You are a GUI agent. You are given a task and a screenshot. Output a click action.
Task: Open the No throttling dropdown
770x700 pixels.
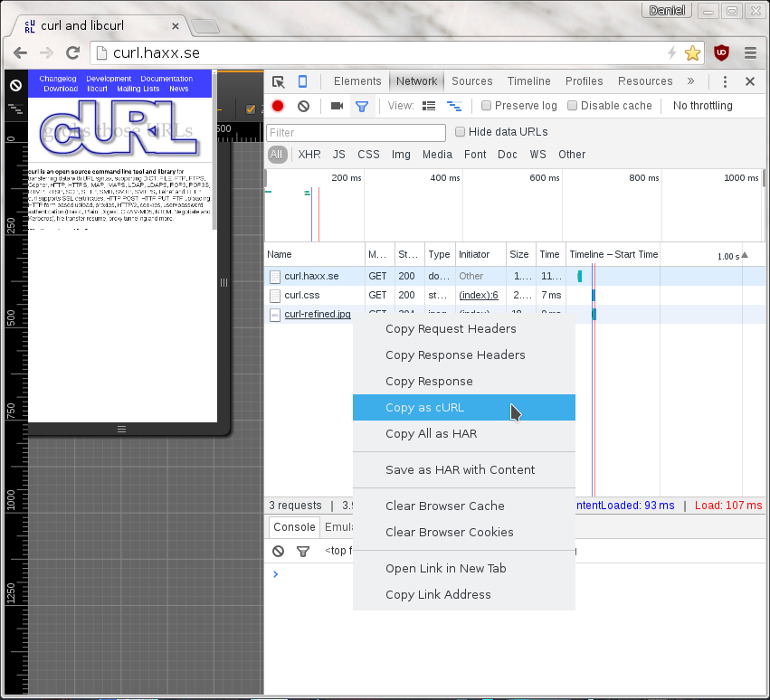(x=703, y=106)
